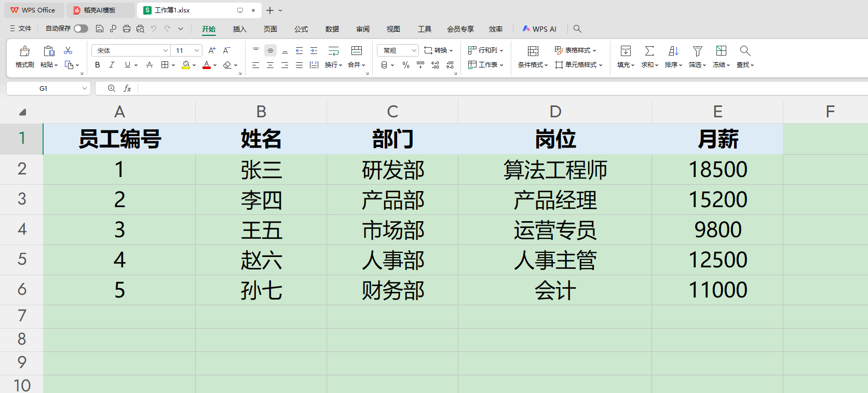Click the Wrap Text (换行) icon
Viewport: 868px width, 393px height.
[x=333, y=51]
